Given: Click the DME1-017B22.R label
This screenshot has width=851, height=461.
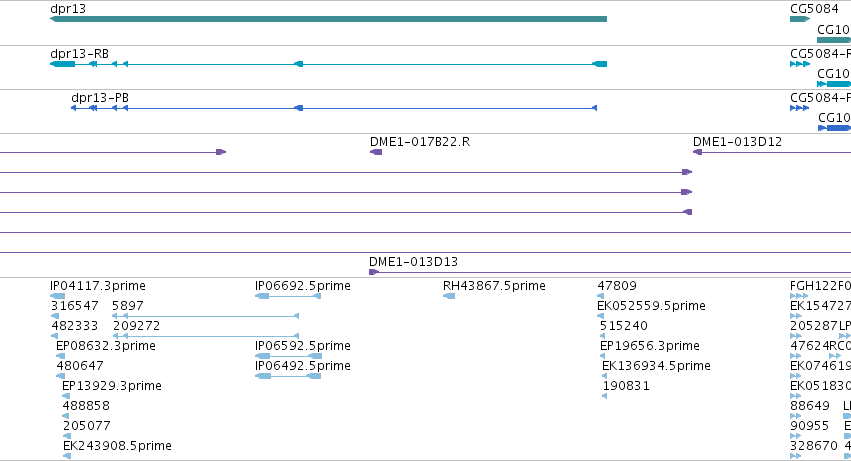Looking at the screenshot, I should coord(420,142).
